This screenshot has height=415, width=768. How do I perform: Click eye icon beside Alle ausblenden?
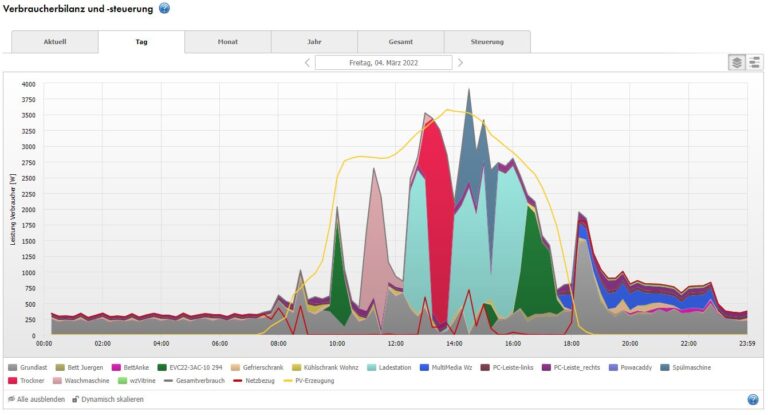point(11,399)
